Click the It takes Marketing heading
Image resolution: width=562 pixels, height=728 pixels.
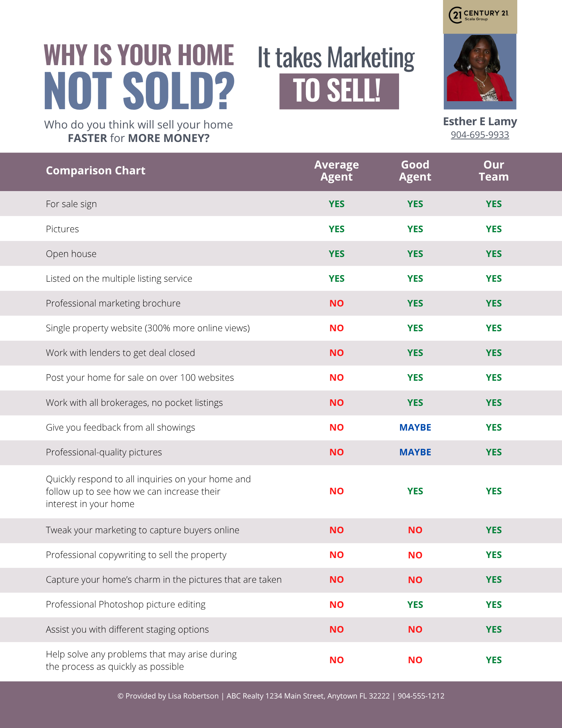336,58
